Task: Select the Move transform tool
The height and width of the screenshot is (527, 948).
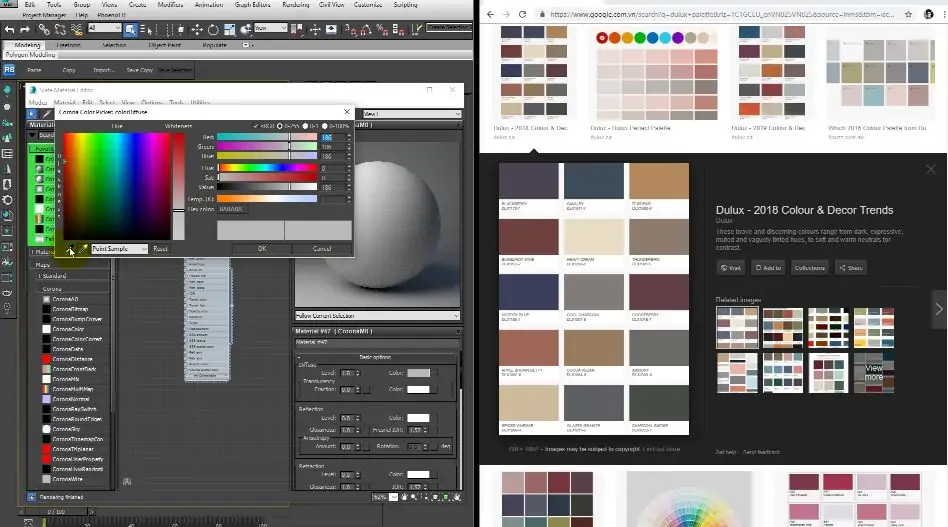Action: click(197, 29)
